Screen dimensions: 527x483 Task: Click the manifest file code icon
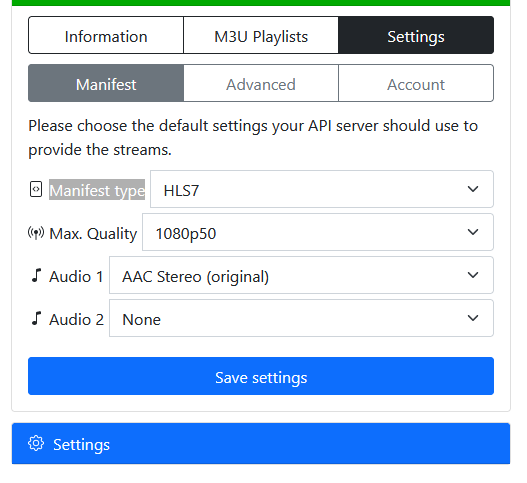pyautogui.click(x=36, y=189)
